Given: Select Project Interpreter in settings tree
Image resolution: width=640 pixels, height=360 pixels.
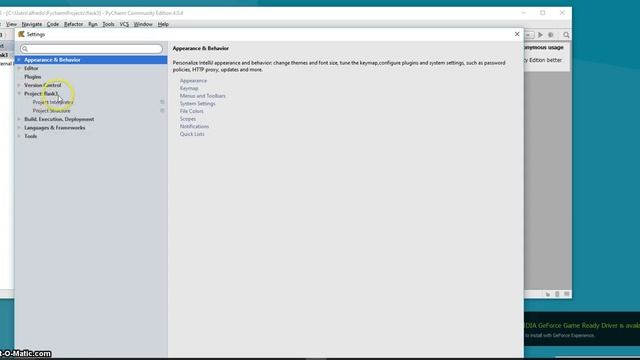Looking at the screenshot, I should pyautogui.click(x=53, y=102).
